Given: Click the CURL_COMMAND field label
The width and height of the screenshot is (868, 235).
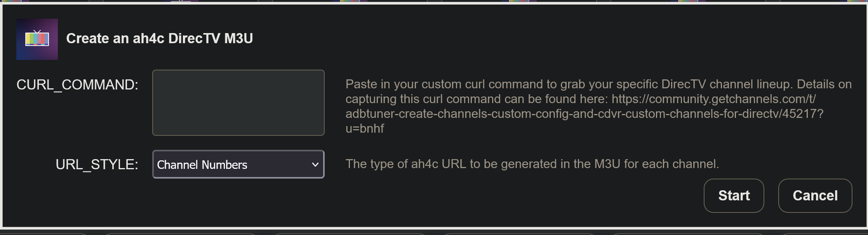Looking at the screenshot, I should [x=77, y=85].
